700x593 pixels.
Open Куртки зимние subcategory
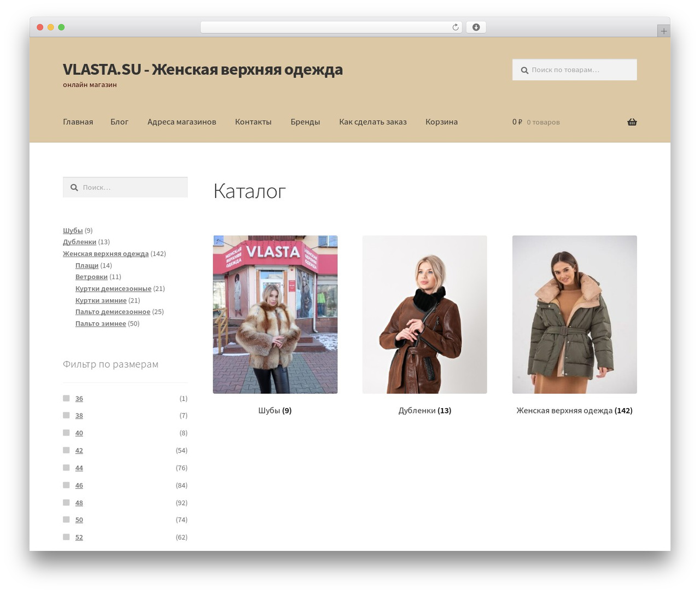(101, 300)
